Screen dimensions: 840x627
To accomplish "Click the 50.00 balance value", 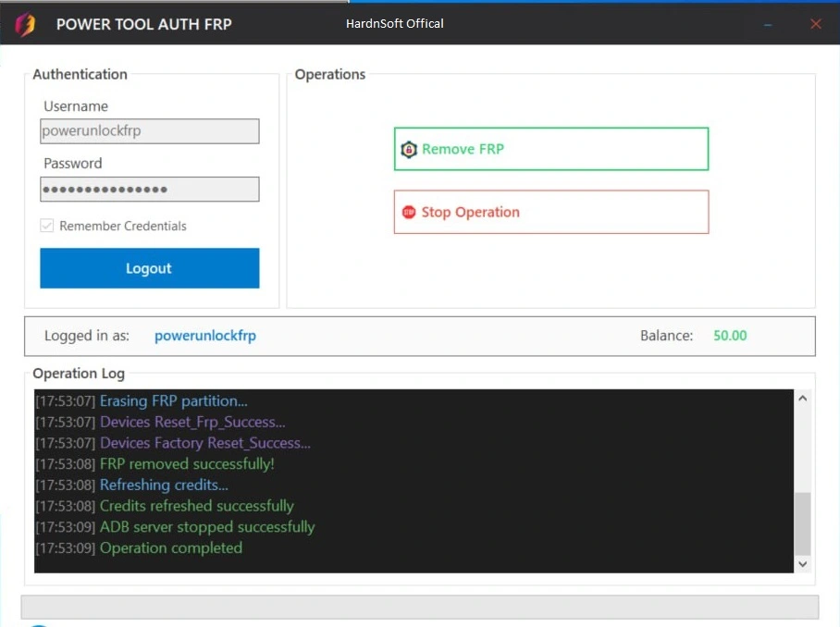I will pos(730,336).
